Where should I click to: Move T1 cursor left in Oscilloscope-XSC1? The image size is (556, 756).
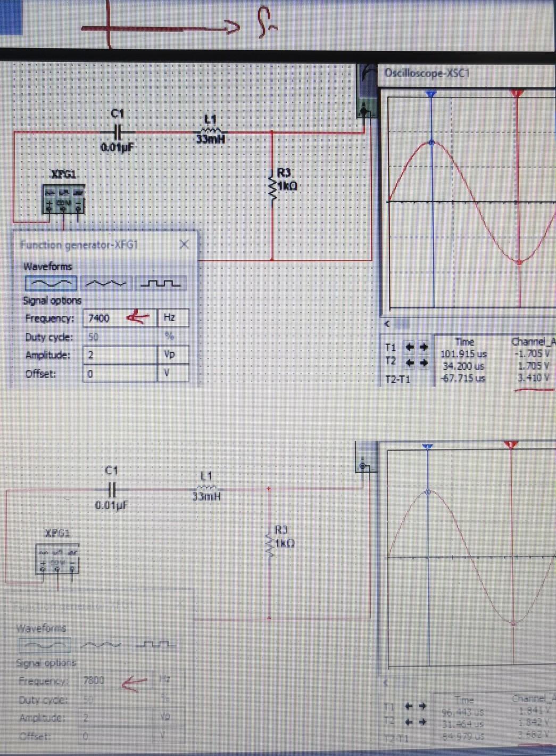(x=409, y=347)
